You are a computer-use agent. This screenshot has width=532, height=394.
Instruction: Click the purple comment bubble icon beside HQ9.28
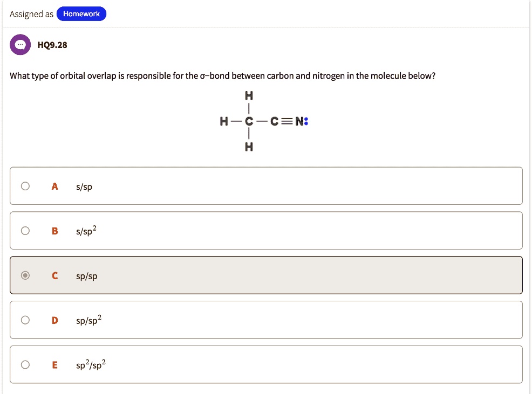click(19, 45)
